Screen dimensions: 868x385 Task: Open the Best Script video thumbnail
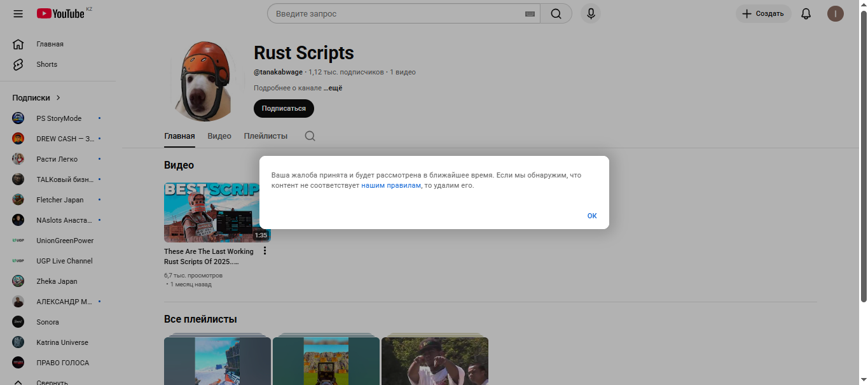(211, 212)
